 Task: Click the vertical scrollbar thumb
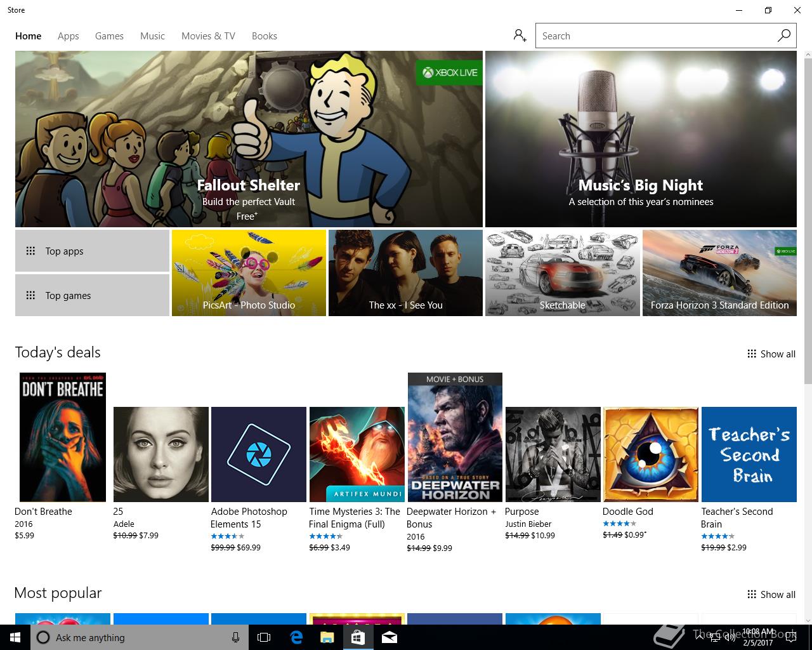click(808, 222)
